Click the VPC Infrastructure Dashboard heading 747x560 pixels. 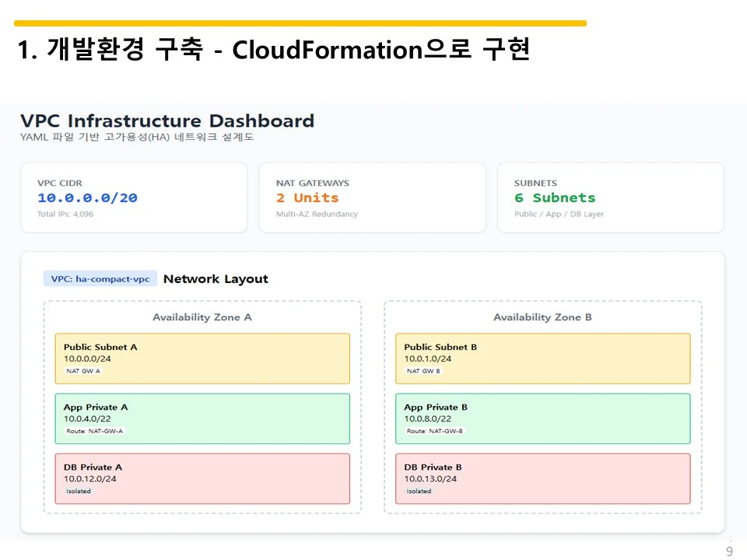click(x=167, y=121)
